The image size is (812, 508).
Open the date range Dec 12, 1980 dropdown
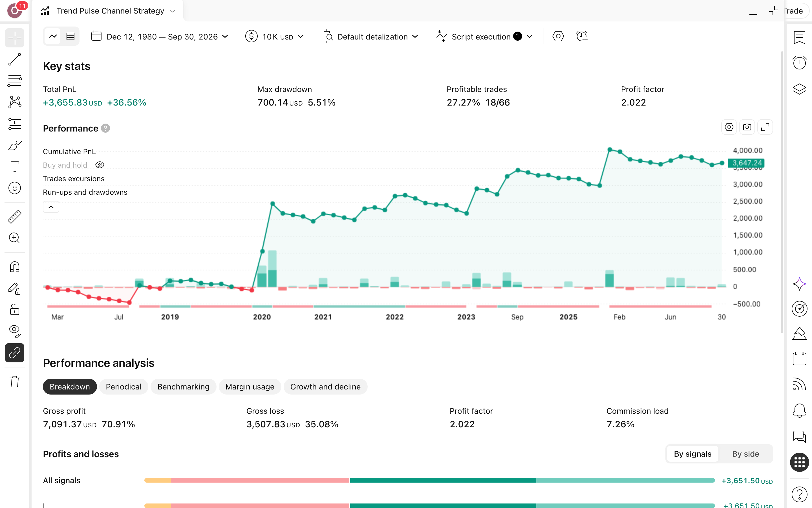click(160, 37)
